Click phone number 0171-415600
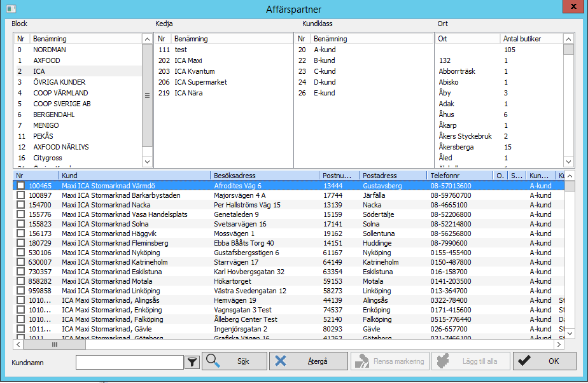Image resolution: width=588 pixels, height=383 pixels. 451,310
